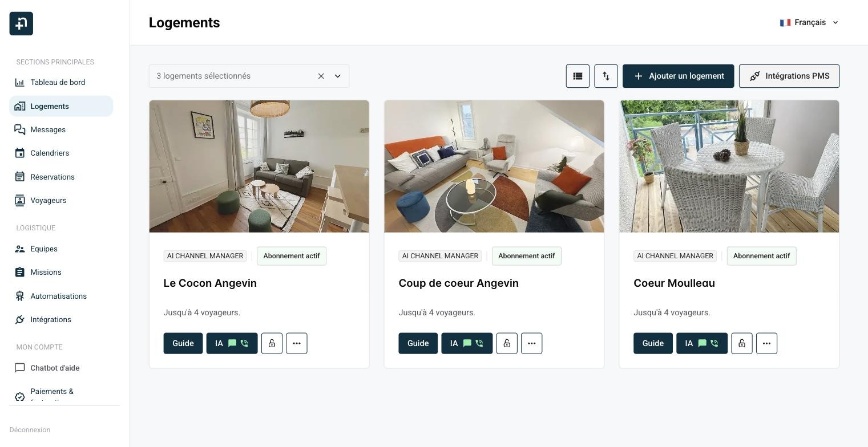868x447 pixels.
Task: Click IA button on Coeur Moulleau
Action: tap(702, 343)
